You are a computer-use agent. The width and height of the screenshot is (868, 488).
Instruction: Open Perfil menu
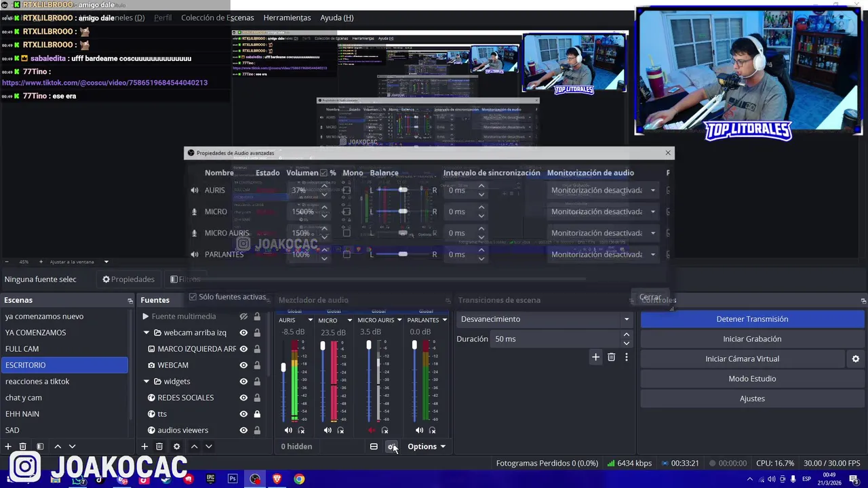163,18
